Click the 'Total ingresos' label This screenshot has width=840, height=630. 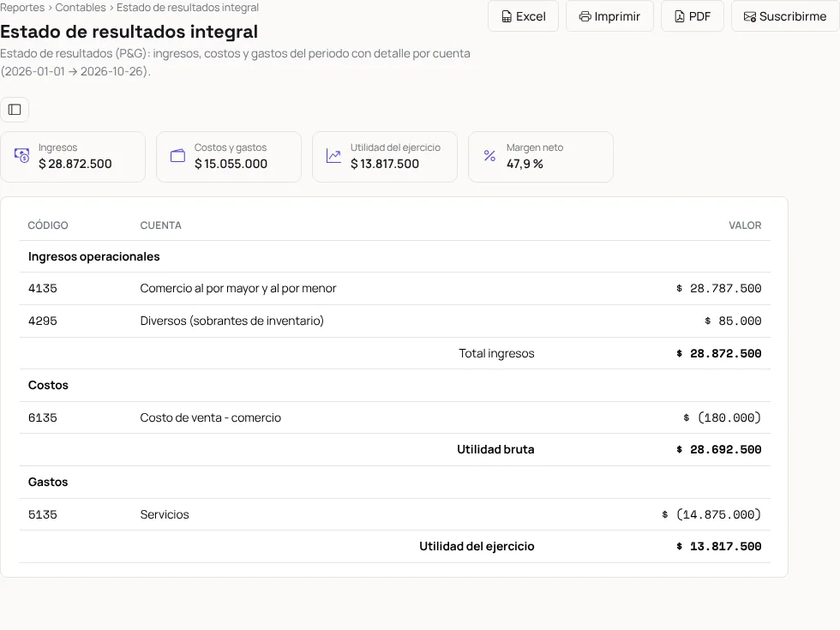tap(496, 353)
